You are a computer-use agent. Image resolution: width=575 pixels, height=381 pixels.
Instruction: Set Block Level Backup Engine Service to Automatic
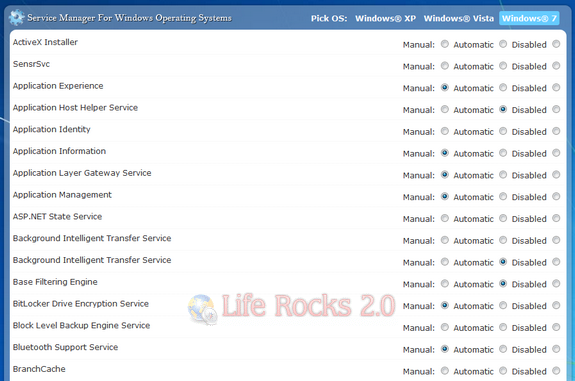[503, 327]
